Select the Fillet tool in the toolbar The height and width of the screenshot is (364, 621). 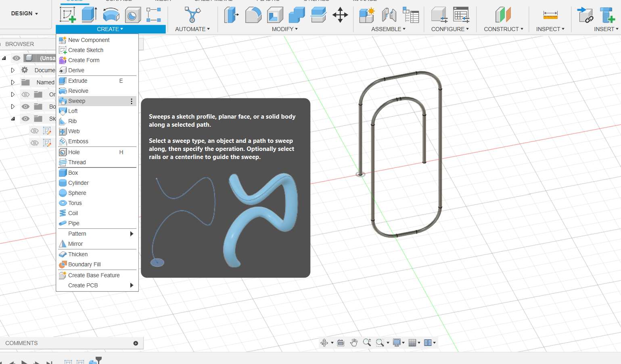253,15
